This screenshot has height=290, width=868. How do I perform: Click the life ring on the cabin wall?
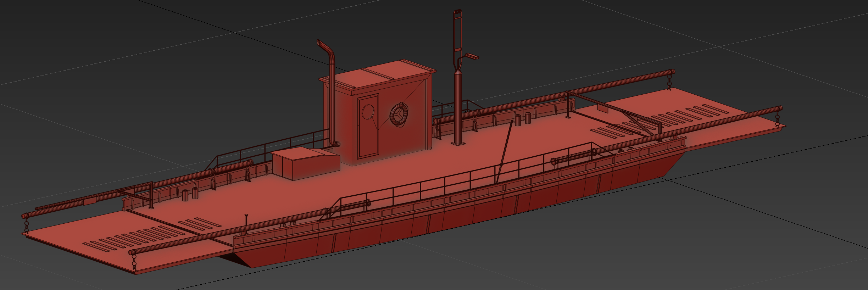399,114
